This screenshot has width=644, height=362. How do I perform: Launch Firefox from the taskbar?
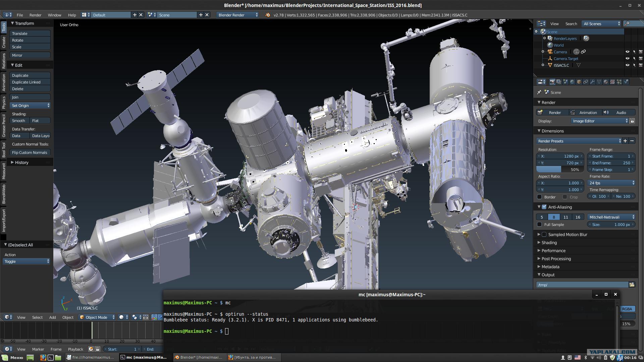tap(43, 357)
